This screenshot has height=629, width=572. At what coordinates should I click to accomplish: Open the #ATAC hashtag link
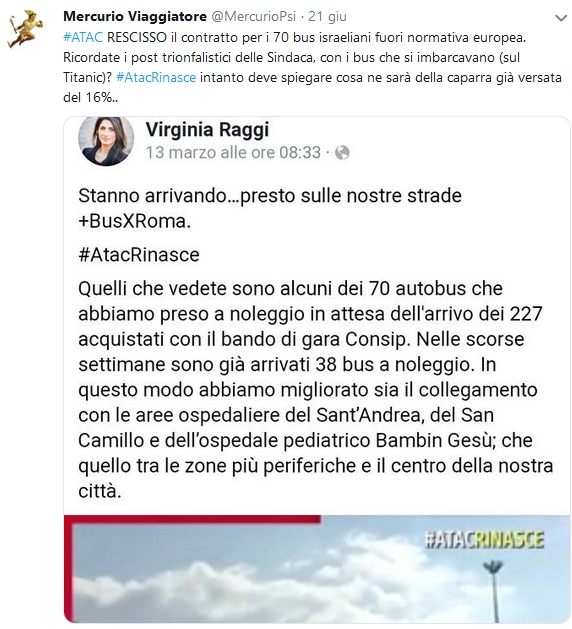[x=83, y=37]
